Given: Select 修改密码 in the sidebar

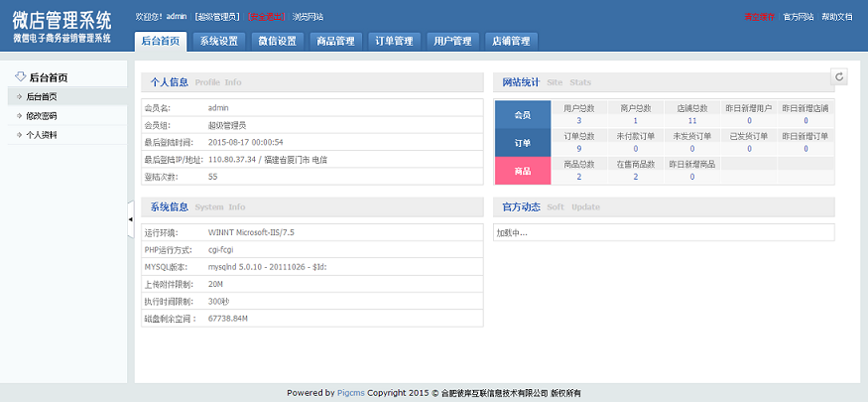Looking at the screenshot, I should [x=42, y=115].
